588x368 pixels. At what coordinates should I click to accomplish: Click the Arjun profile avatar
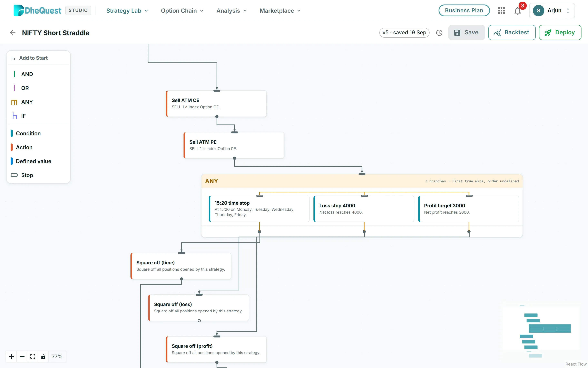(x=538, y=10)
